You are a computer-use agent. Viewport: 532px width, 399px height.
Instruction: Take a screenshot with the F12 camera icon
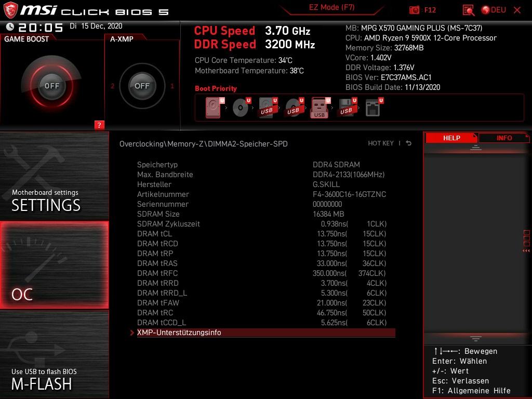(x=414, y=10)
